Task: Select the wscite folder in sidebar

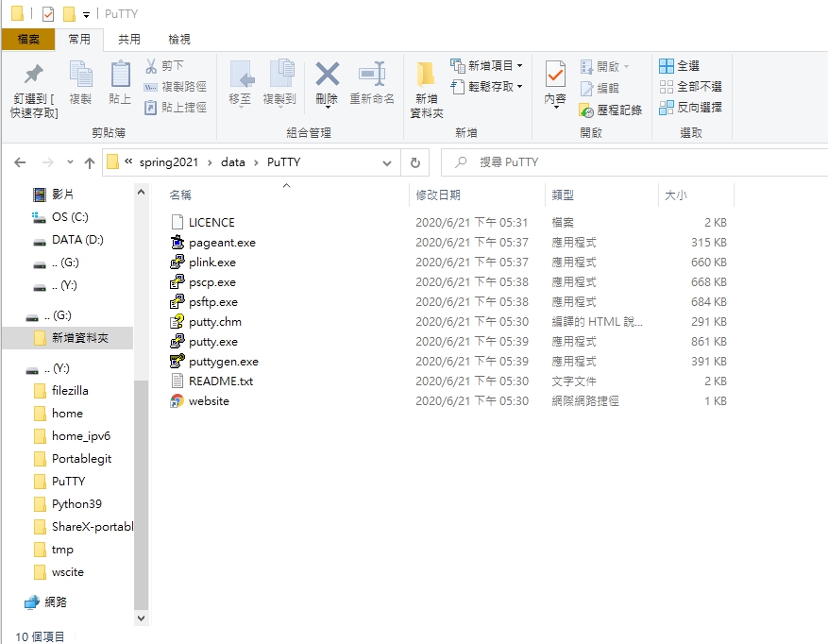Action: click(68, 572)
